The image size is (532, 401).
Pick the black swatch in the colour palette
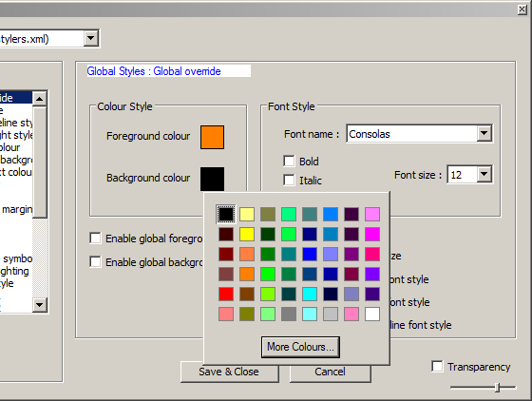tap(226, 214)
